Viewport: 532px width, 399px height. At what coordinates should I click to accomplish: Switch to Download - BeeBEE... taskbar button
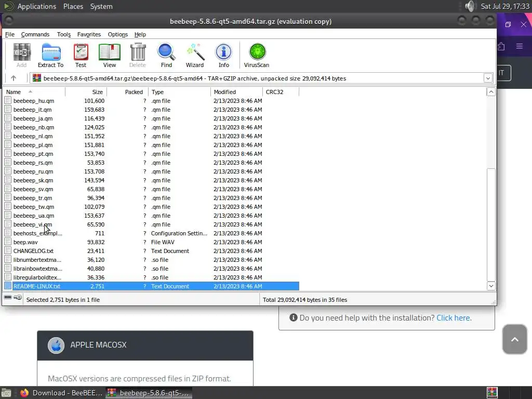click(x=61, y=393)
